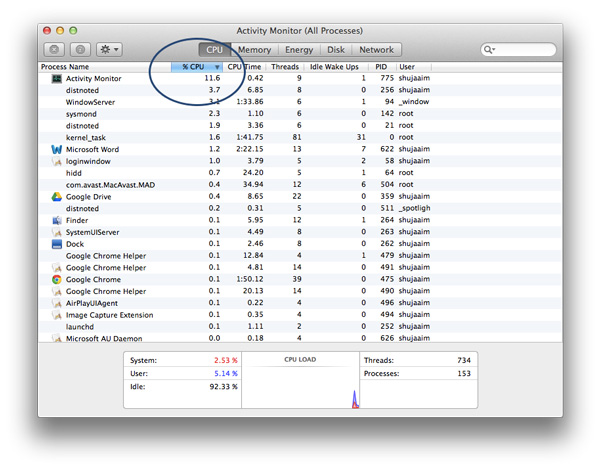
Task: Click the loginwindow process icon
Action: (x=57, y=161)
